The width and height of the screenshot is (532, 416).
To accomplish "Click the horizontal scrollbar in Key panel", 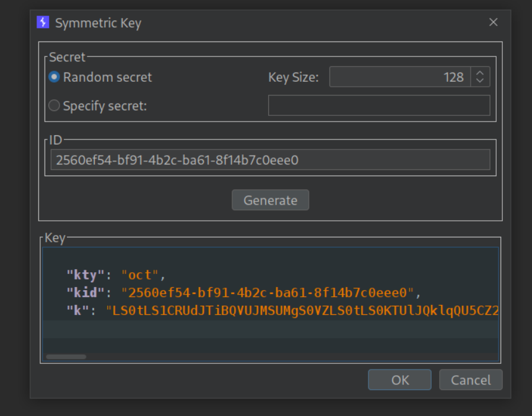I will [x=66, y=356].
